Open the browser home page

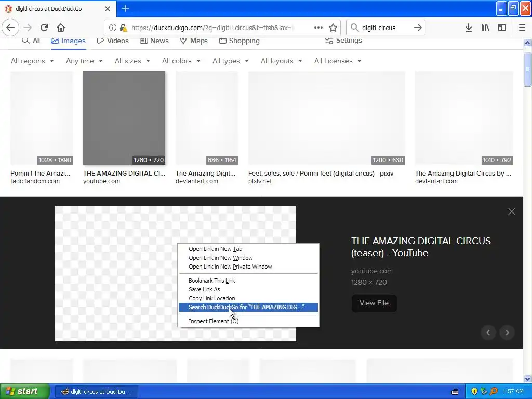coord(61,28)
